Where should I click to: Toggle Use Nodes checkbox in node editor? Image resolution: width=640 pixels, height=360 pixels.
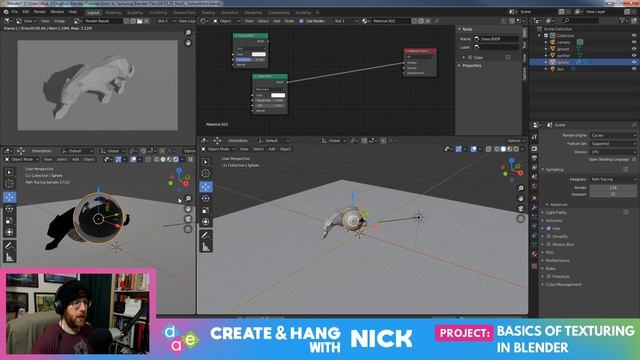pyautogui.click(x=301, y=21)
